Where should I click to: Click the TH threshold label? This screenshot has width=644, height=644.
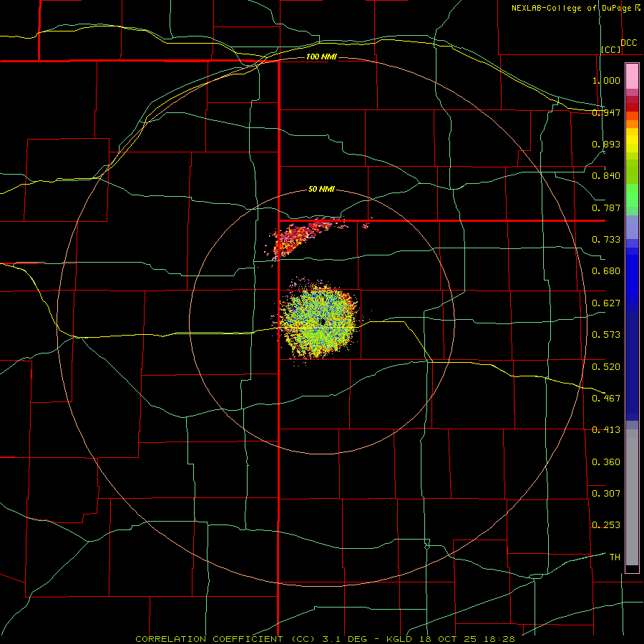[615, 557]
